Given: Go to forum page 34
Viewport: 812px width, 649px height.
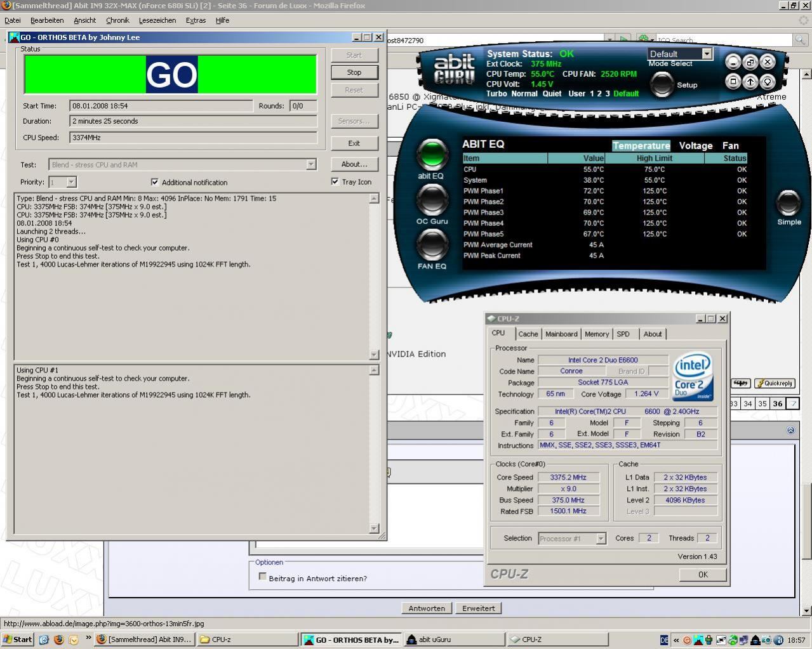Looking at the screenshot, I should pyautogui.click(x=748, y=403).
